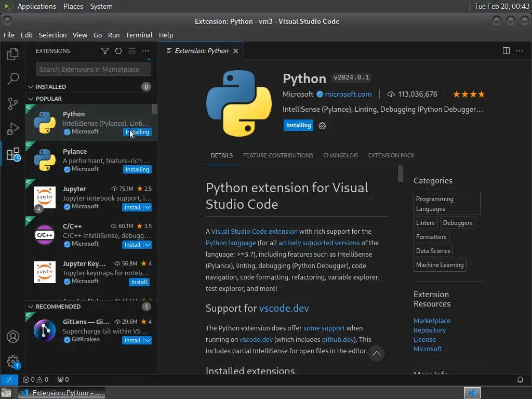The image size is (532, 399).
Task: Open the Selection menu
Action: tap(52, 35)
